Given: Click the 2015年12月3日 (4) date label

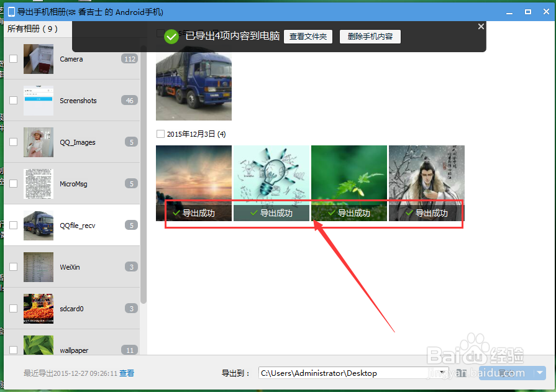Looking at the screenshot, I should pyautogui.click(x=196, y=134).
